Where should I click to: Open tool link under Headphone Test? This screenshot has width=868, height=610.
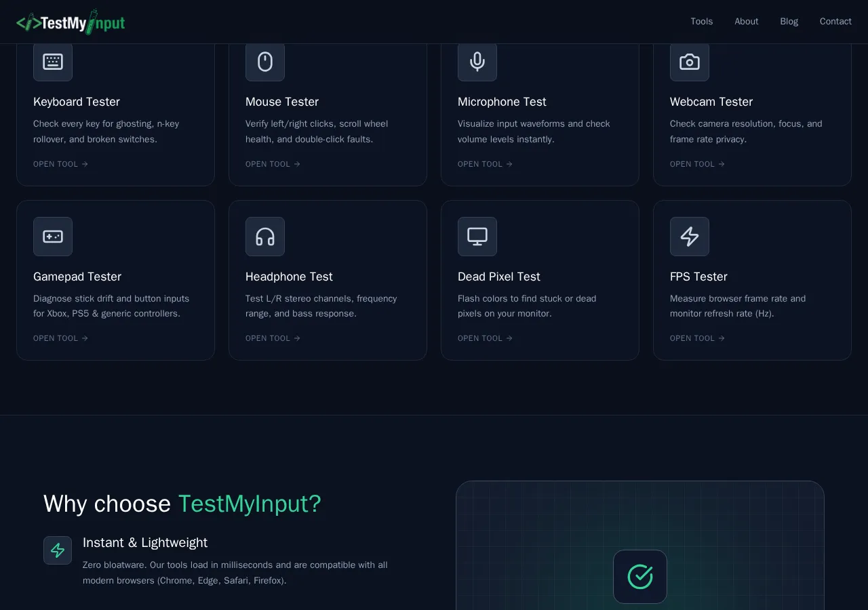pyautogui.click(x=273, y=338)
